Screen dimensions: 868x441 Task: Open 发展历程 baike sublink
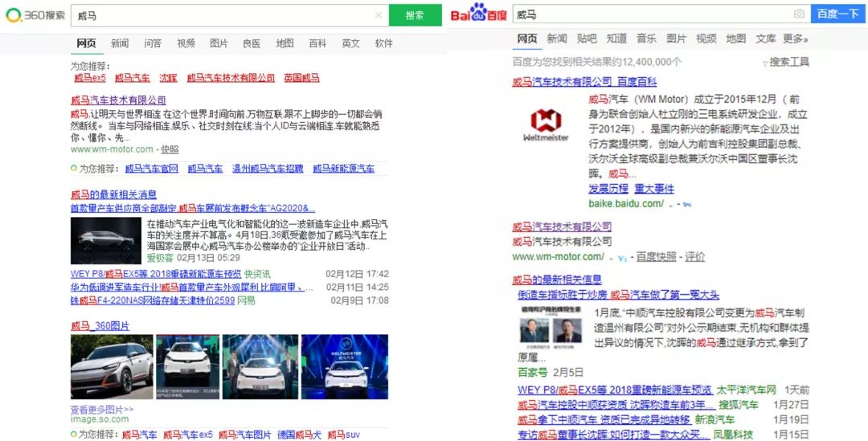tap(608, 189)
